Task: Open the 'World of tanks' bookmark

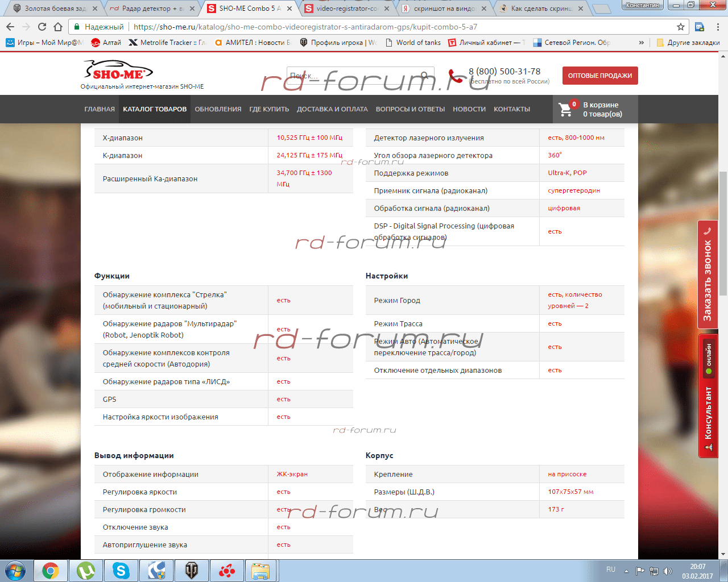Action: pyautogui.click(x=413, y=43)
